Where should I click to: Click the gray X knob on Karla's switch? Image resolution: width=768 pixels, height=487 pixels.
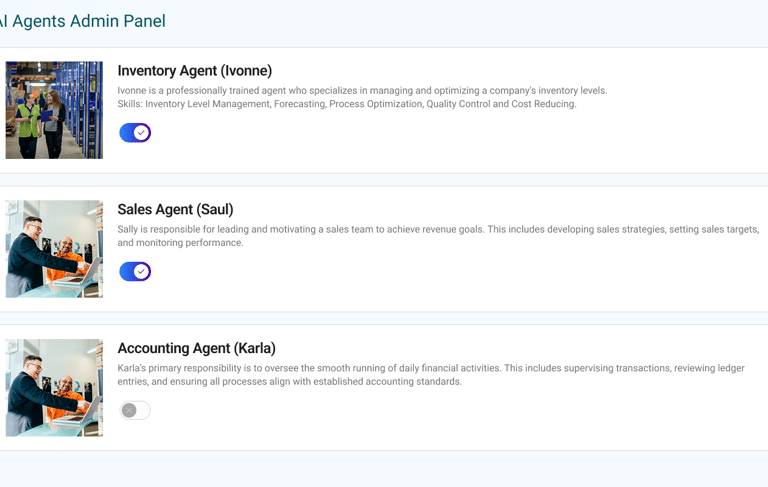point(129,410)
